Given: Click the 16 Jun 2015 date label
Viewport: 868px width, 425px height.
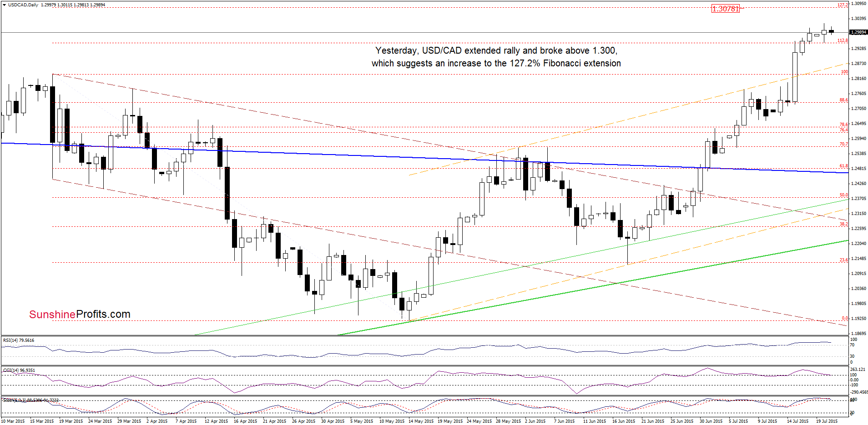Looking at the screenshot, I should [x=624, y=421].
